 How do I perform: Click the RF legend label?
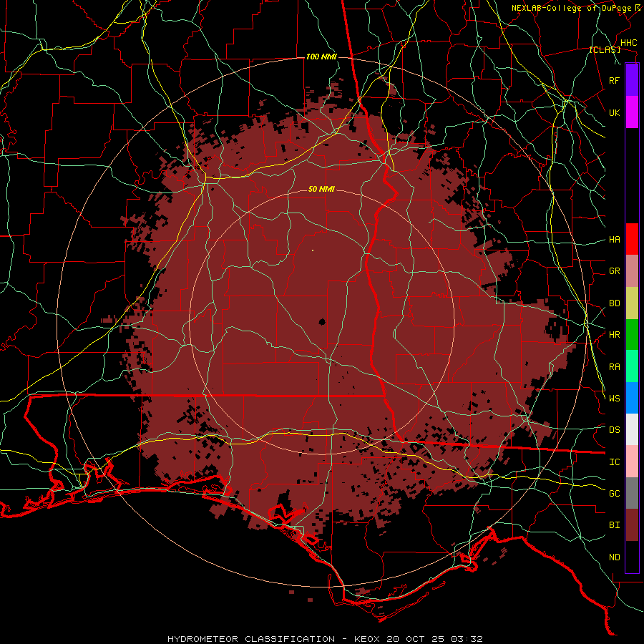[x=614, y=80]
